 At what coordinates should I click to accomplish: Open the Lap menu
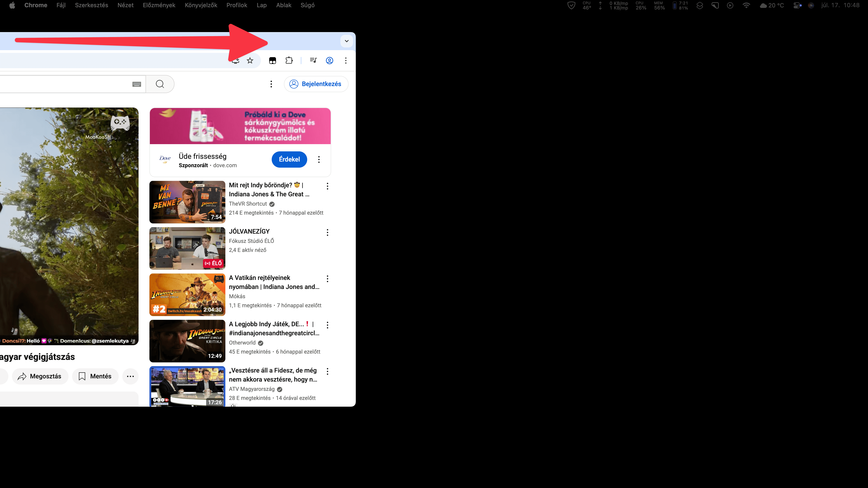(262, 5)
